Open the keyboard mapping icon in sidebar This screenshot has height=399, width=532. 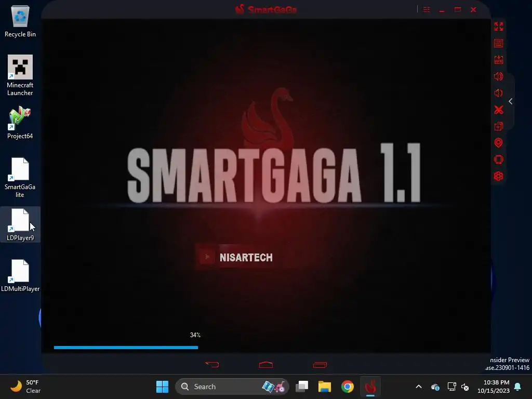click(498, 43)
